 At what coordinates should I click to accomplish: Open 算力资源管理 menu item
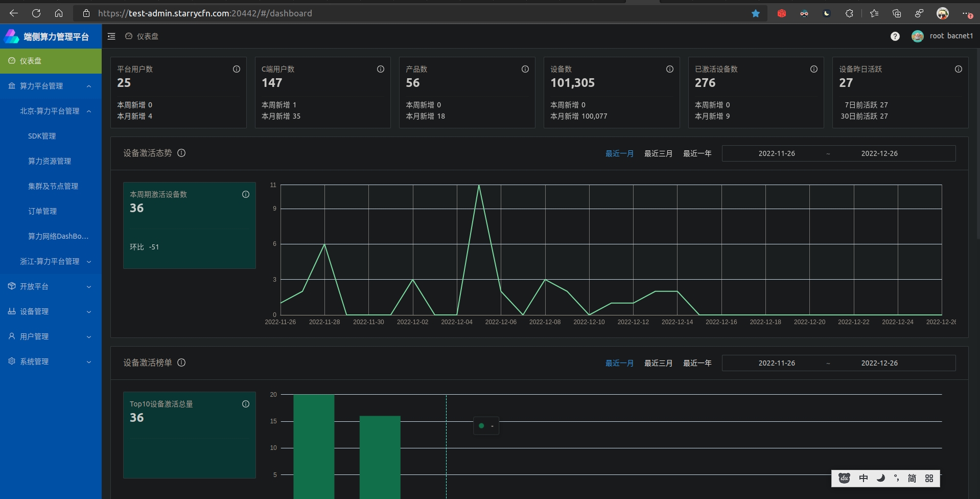pos(51,161)
